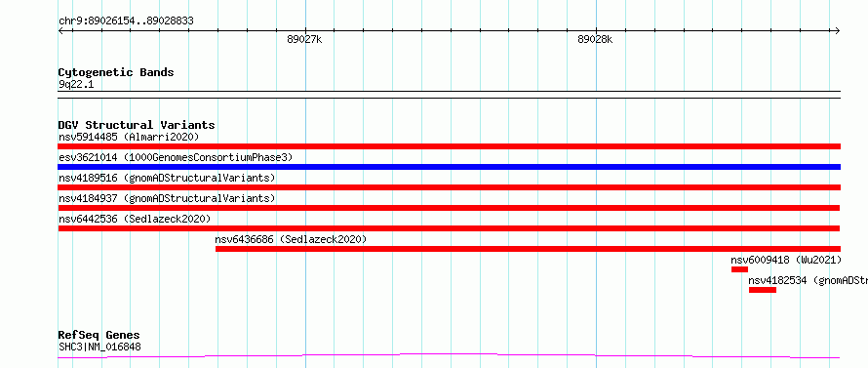
Task: Click the ruler's left arrow end
Action: click(x=60, y=30)
